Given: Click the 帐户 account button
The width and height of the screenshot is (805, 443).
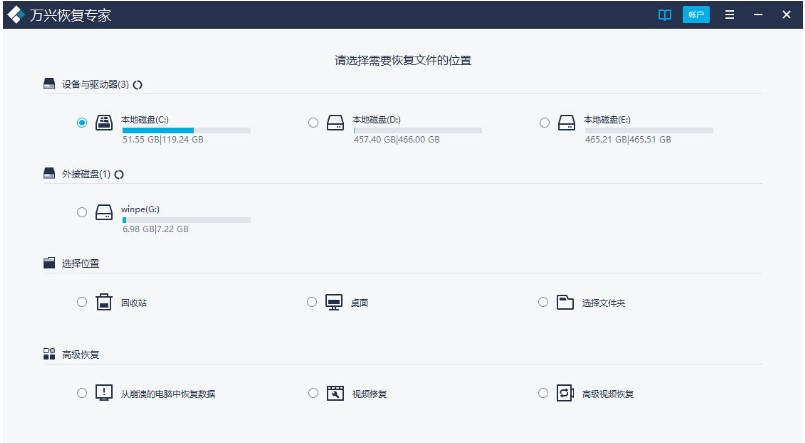Looking at the screenshot, I should coord(696,15).
